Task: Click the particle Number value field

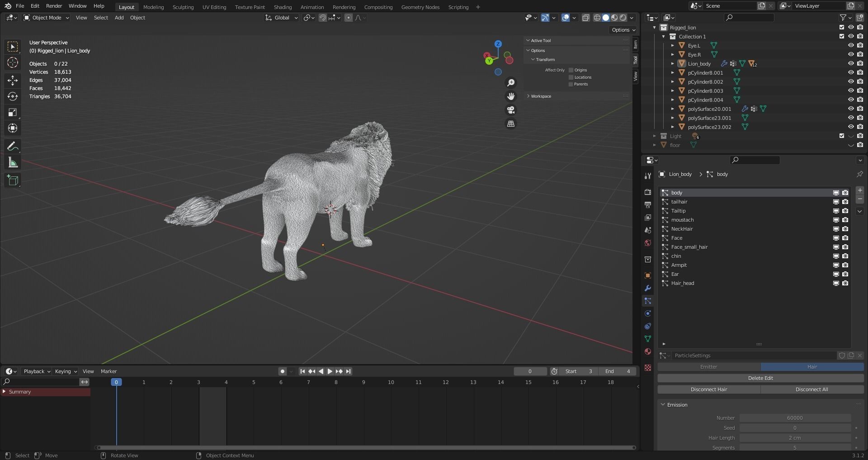Action: coord(795,418)
